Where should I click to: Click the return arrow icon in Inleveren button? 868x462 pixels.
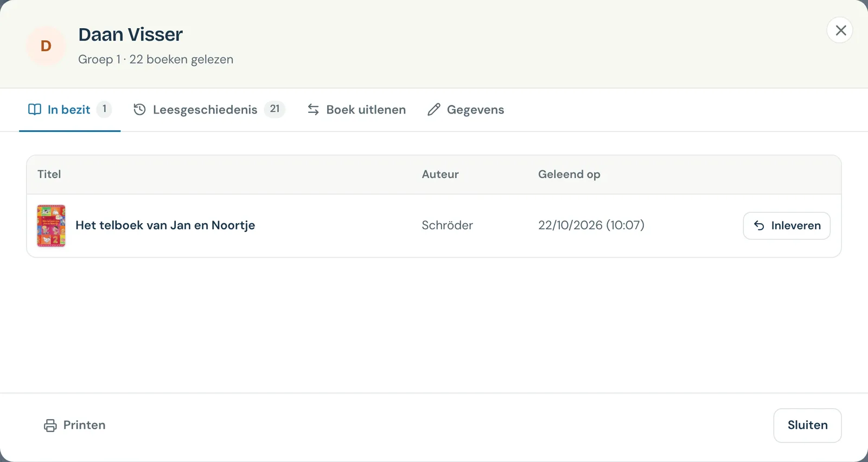(x=759, y=226)
